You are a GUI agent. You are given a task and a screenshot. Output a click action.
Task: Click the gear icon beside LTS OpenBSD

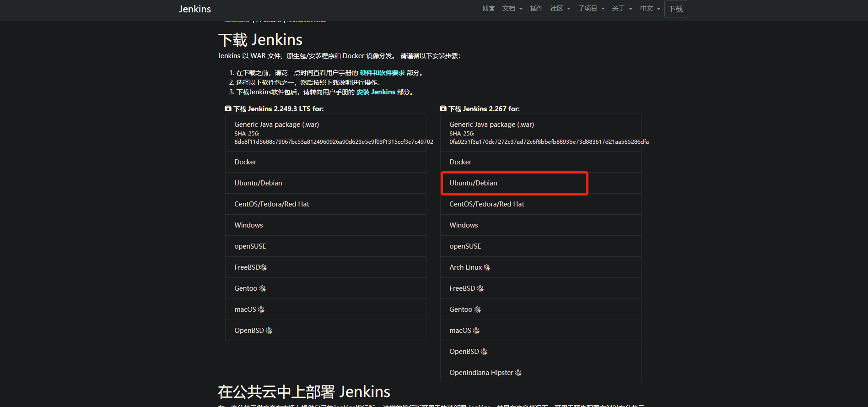tap(269, 331)
